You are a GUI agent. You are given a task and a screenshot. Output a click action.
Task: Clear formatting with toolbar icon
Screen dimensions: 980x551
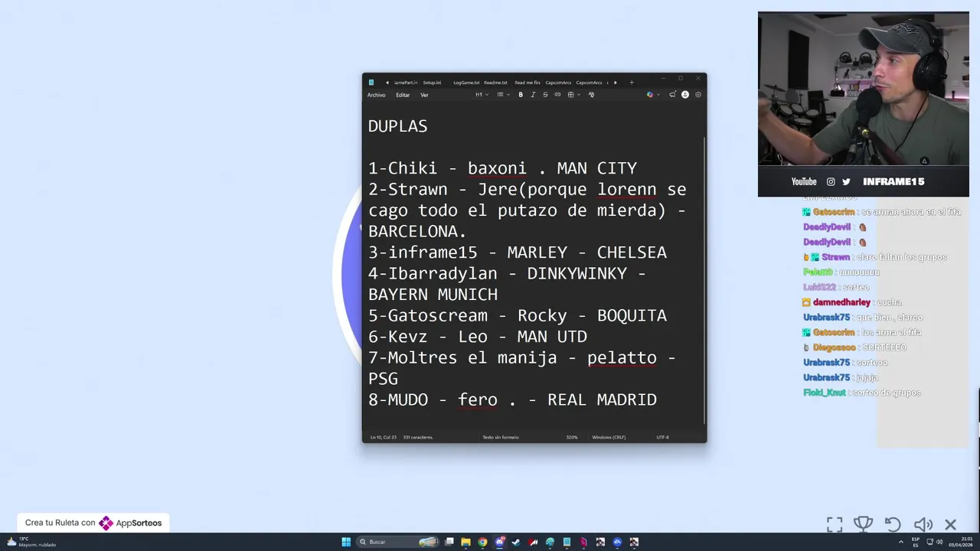pos(591,95)
